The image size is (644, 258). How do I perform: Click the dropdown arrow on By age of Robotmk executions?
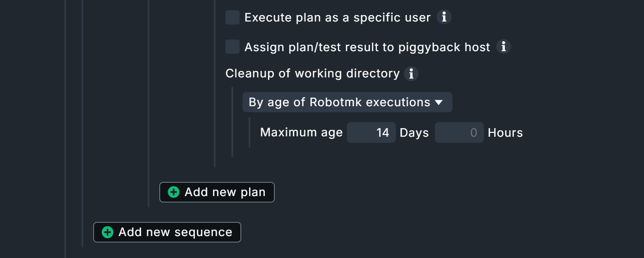click(x=439, y=102)
